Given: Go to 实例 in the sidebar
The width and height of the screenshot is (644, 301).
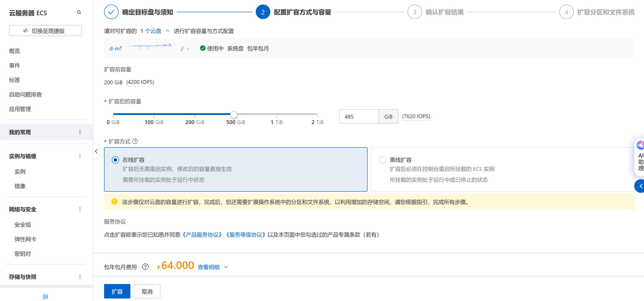Looking at the screenshot, I should pyautogui.click(x=20, y=171).
